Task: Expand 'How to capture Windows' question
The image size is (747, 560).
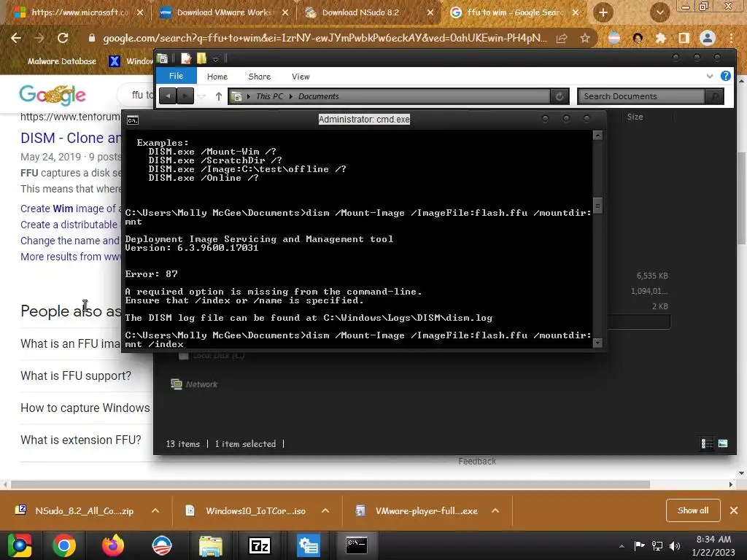Action: point(85,408)
